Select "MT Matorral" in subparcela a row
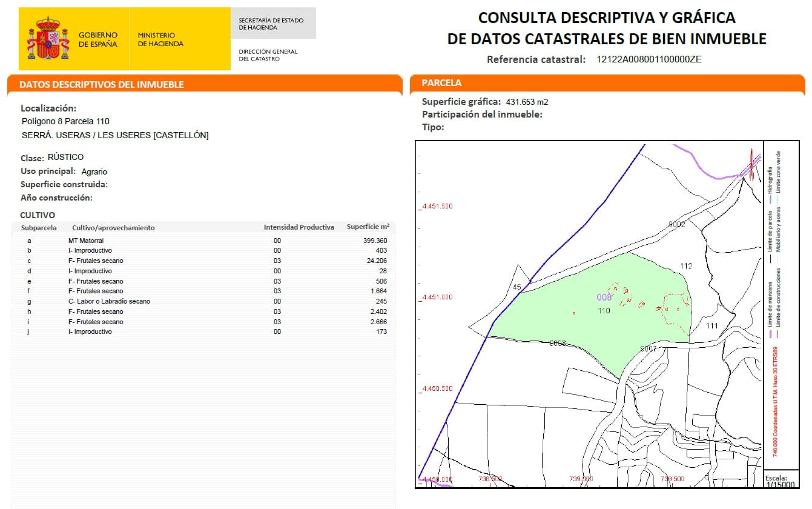812x509 pixels. click(86, 241)
